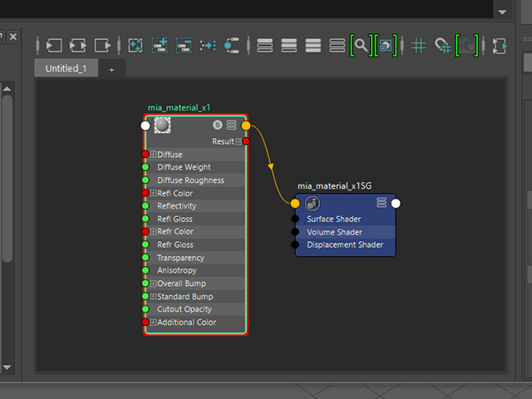Viewport: 532px width, 399px height.
Task: Toggle node swatch size icon
Action: (386, 46)
